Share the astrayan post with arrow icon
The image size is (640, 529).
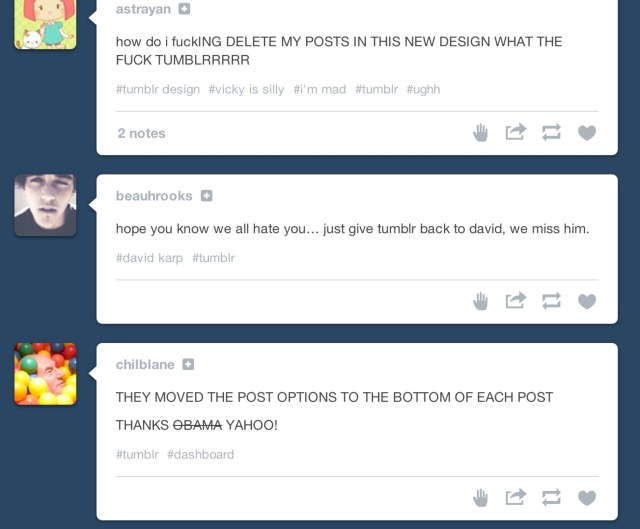(x=516, y=131)
